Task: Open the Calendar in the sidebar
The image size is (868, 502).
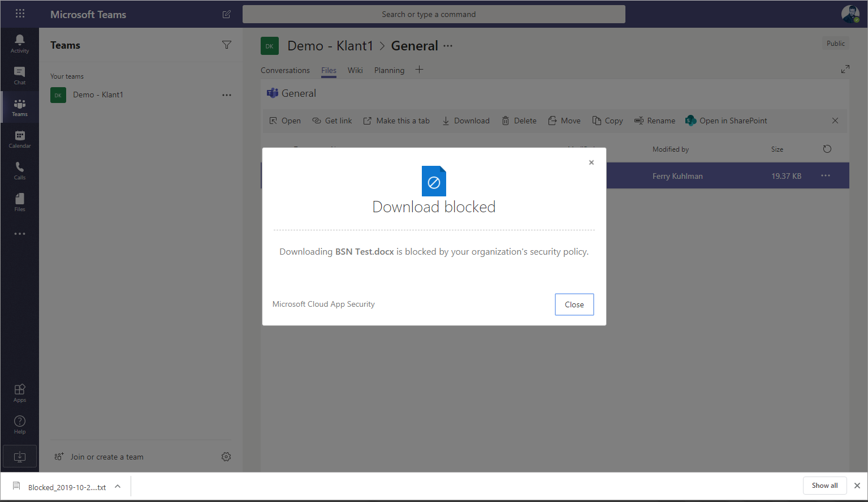Action: coord(20,139)
